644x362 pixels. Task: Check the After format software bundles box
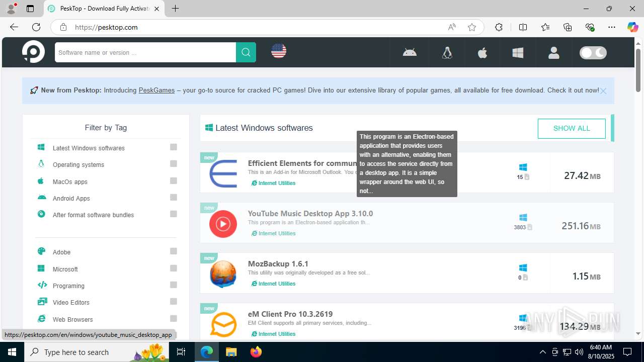(x=174, y=214)
